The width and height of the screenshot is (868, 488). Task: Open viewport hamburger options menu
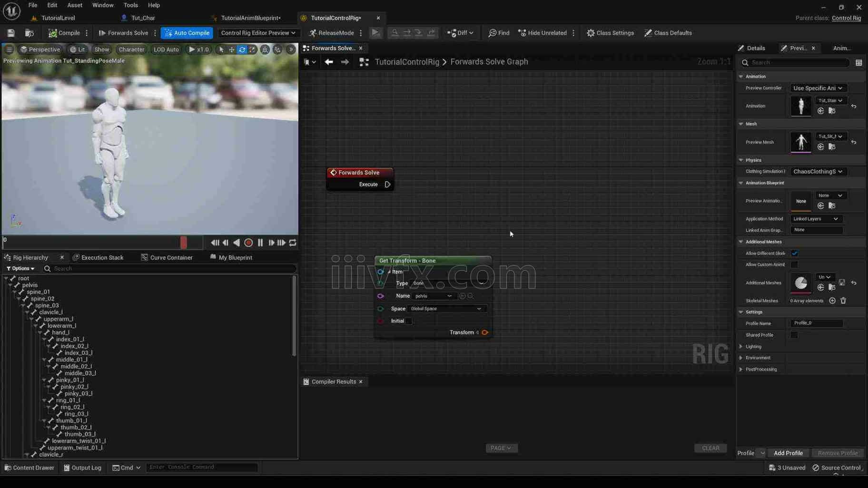click(9, 49)
